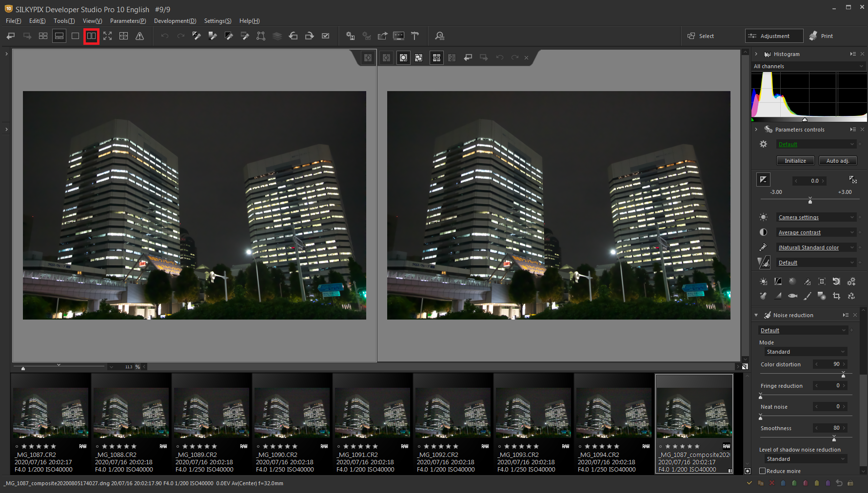Rotate image right icon
This screenshot has height=493, width=868.
pyautogui.click(x=309, y=36)
